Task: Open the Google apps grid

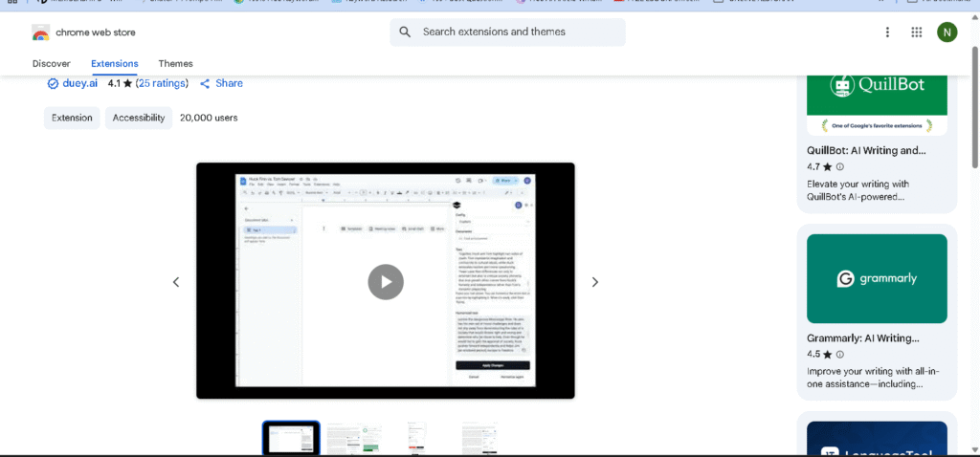Action: 916,33
